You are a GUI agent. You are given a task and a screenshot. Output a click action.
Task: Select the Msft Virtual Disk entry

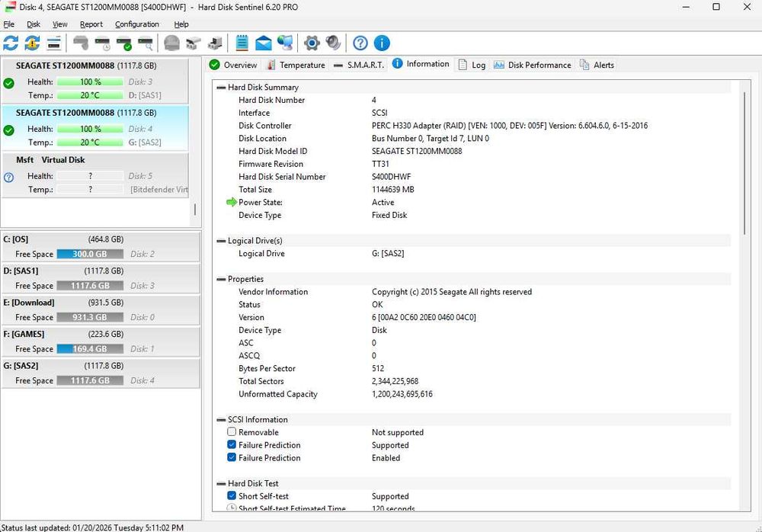coord(95,175)
